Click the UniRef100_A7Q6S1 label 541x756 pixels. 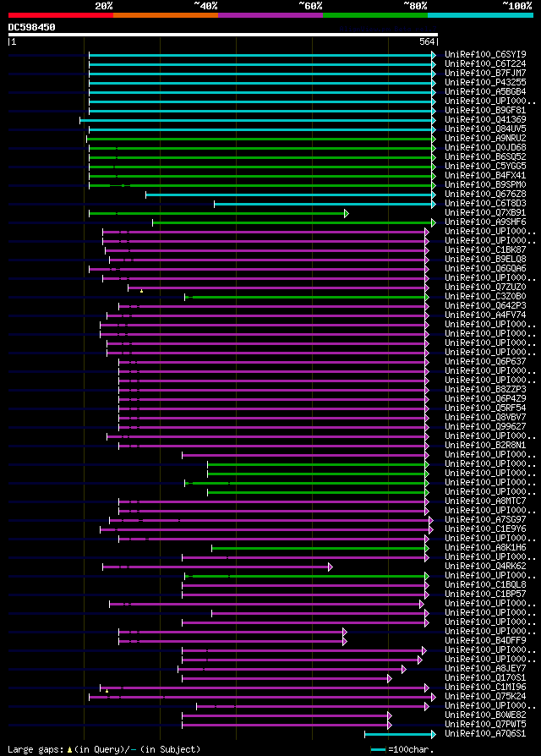485,734
